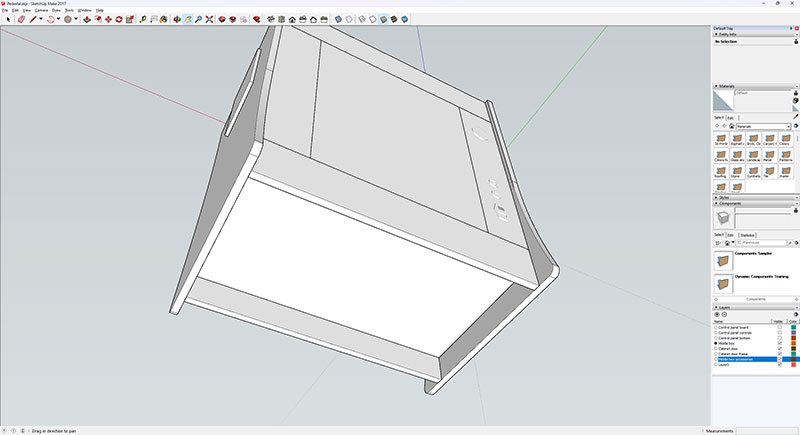Screen dimensions: 800x435
Task: Open the Edit menu
Action: pyautogui.click(x=15, y=10)
